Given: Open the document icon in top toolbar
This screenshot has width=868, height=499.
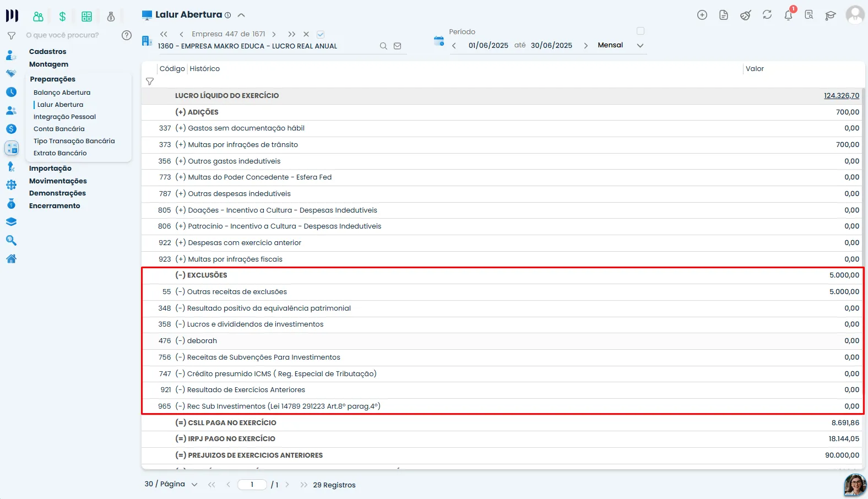Looking at the screenshot, I should (x=724, y=15).
